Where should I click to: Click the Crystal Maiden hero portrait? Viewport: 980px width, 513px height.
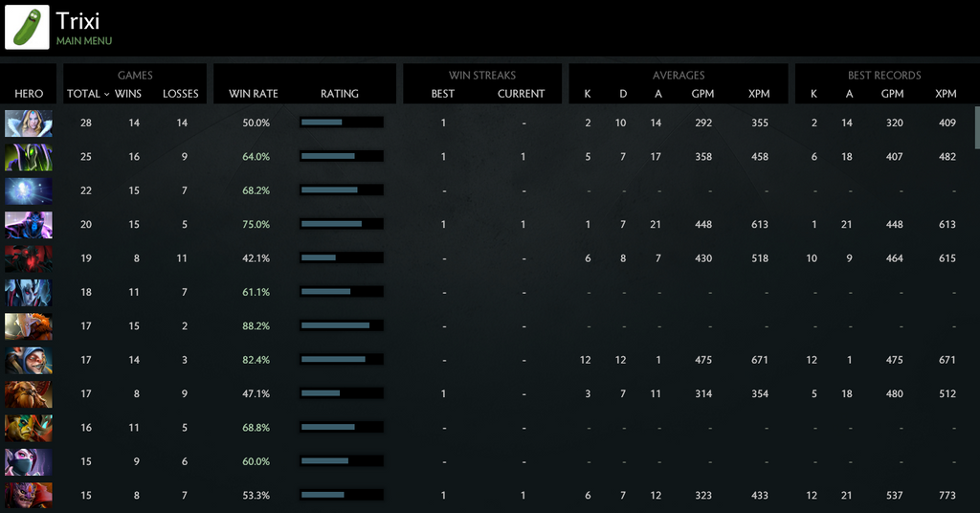(29, 123)
